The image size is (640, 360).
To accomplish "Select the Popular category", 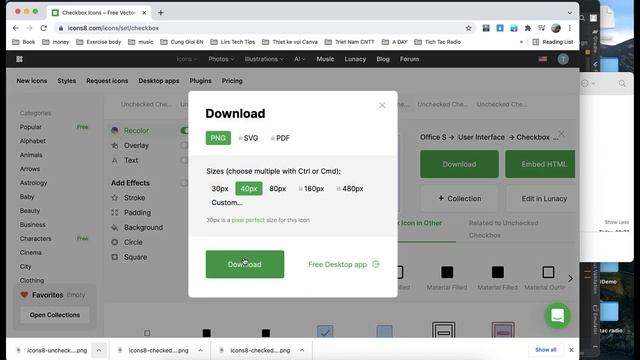I will (31, 127).
